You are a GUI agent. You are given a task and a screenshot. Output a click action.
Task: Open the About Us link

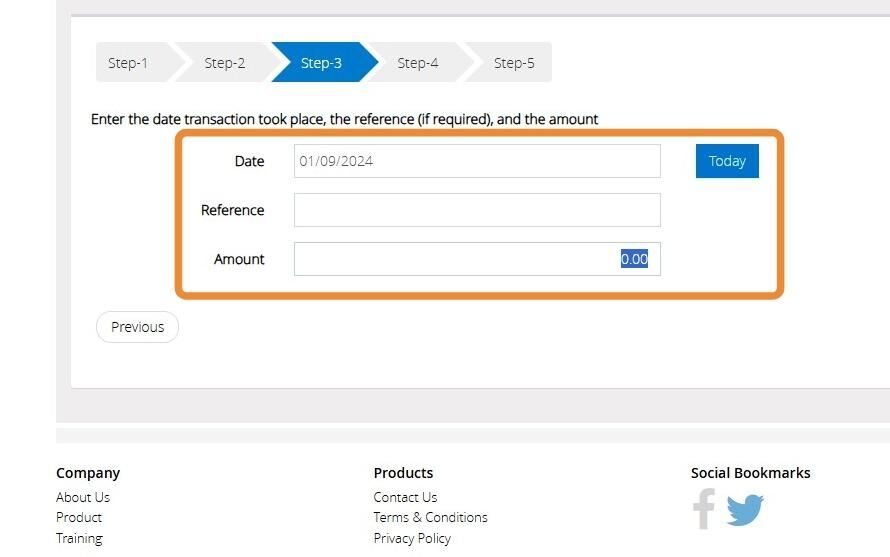[83, 497]
